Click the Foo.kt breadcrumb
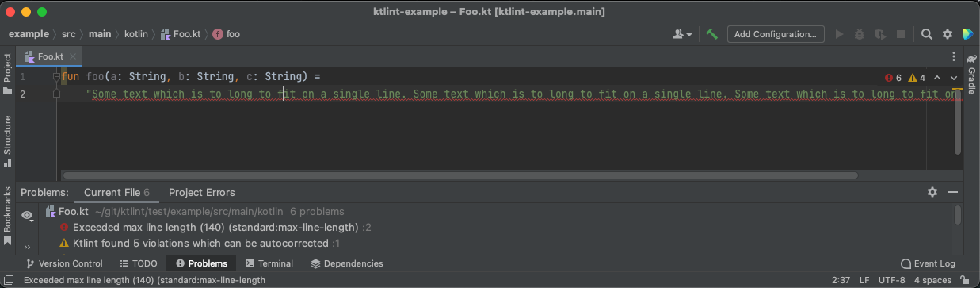This screenshot has height=288, width=980. click(180, 34)
